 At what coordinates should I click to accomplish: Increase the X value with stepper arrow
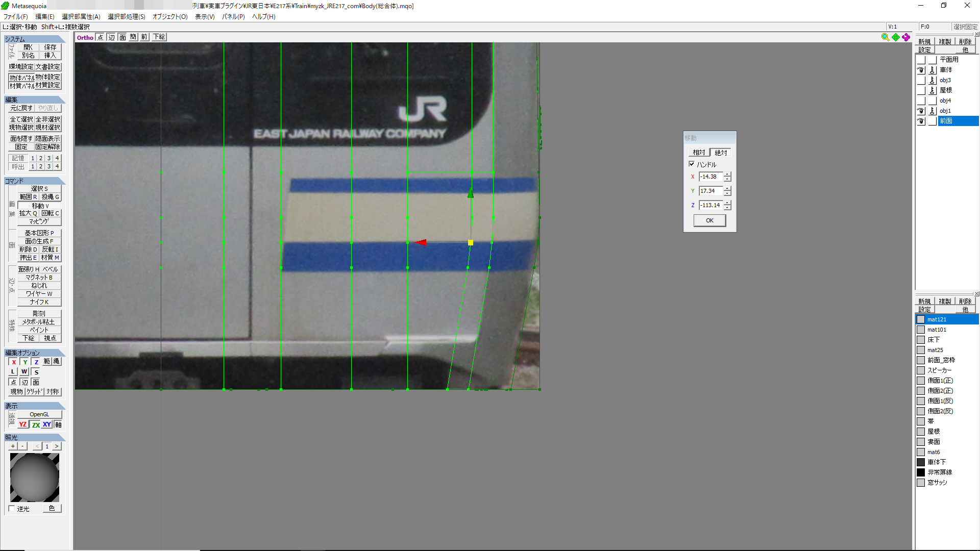[727, 174]
